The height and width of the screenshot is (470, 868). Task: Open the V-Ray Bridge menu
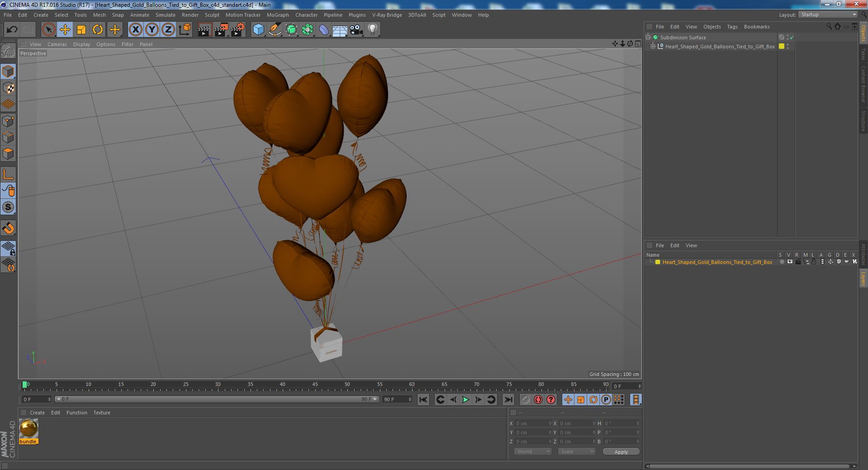tap(387, 15)
